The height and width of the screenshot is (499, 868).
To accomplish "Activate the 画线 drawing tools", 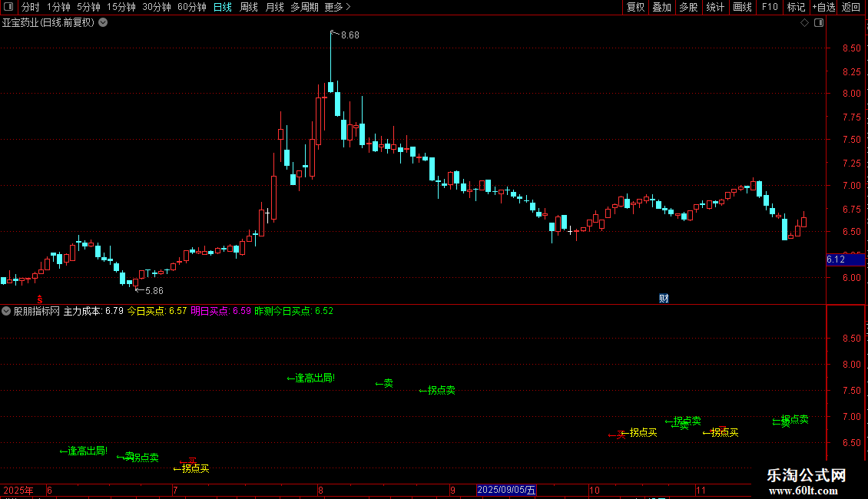I will [x=742, y=7].
